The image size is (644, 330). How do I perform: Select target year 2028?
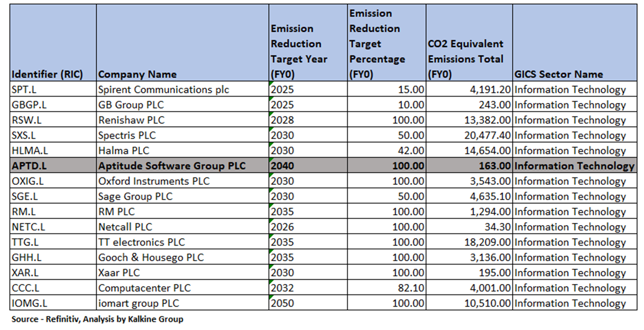pyautogui.click(x=308, y=120)
